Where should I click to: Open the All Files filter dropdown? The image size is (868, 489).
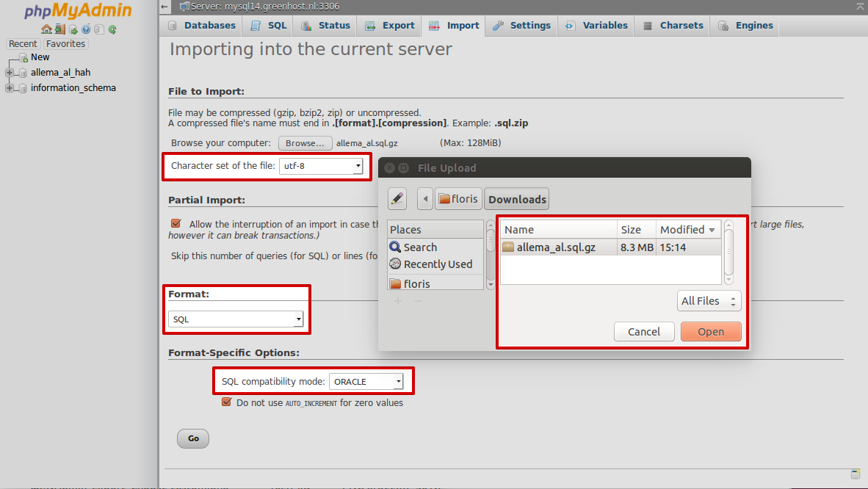709,301
